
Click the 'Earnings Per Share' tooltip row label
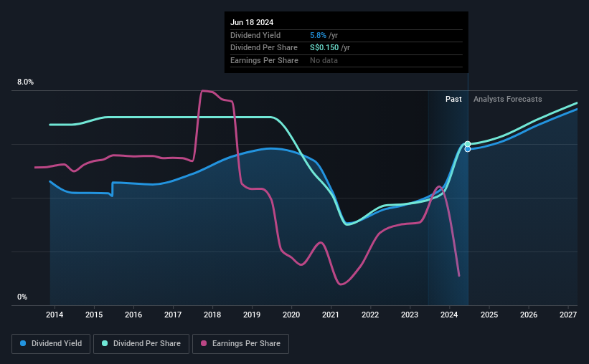coord(264,60)
